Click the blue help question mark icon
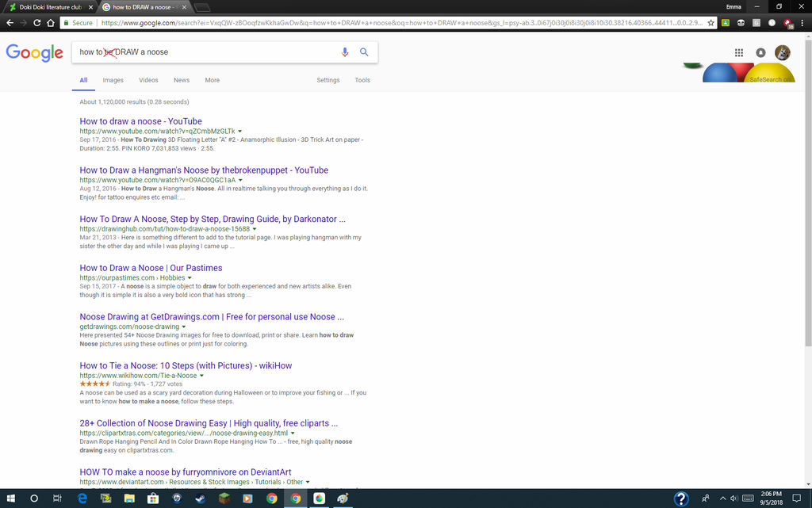Viewport: 812px width, 508px height. (681, 498)
